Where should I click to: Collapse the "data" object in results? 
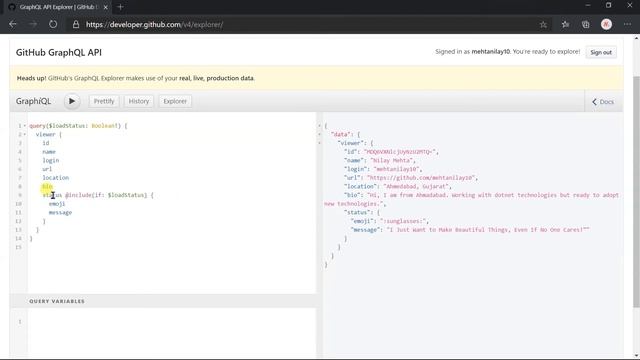pos(320,134)
